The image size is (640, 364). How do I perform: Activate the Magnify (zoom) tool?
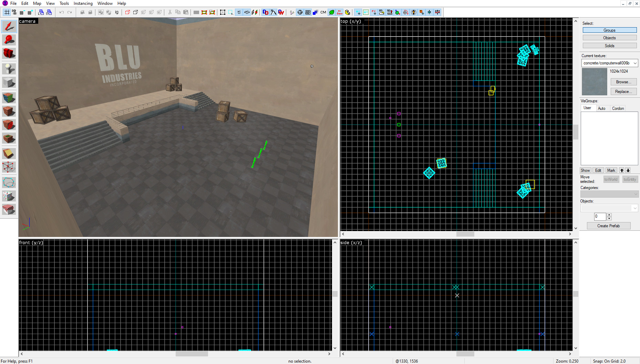tap(9, 40)
